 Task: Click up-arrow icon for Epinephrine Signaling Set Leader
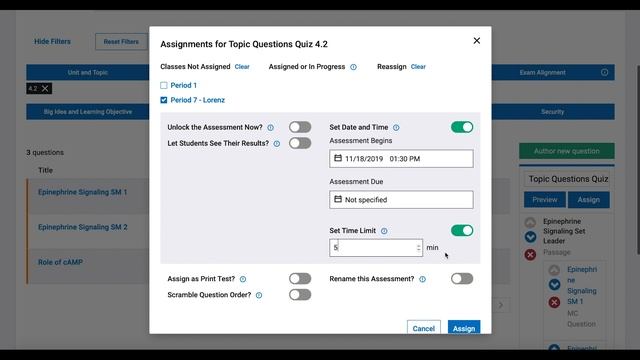530,222
